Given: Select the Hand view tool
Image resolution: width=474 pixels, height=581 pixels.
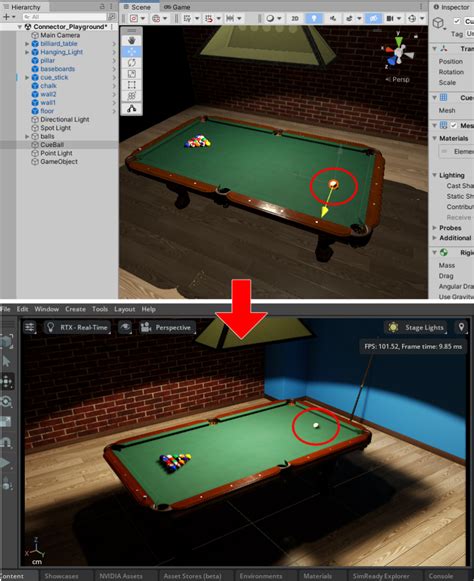Looking at the screenshot, I should (x=132, y=40).
